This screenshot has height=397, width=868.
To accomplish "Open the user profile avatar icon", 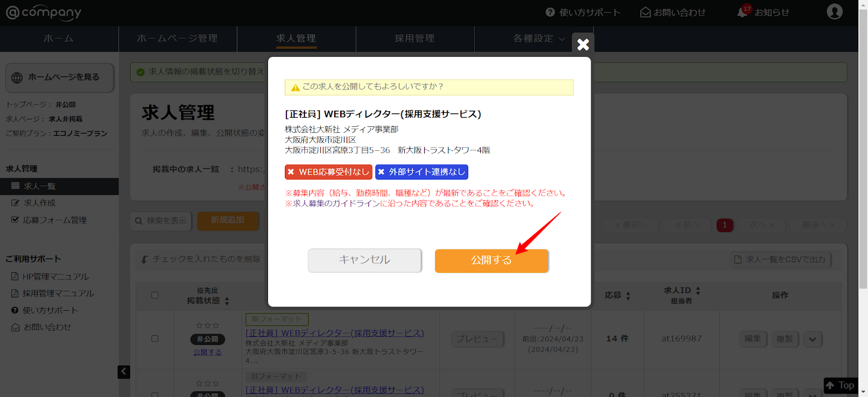I will click(834, 11).
